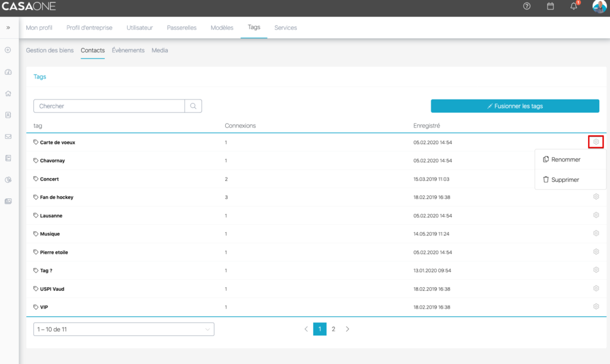The width and height of the screenshot is (610, 364).
Task: Click the plus (add new) sidebar icon
Action: 8,50
